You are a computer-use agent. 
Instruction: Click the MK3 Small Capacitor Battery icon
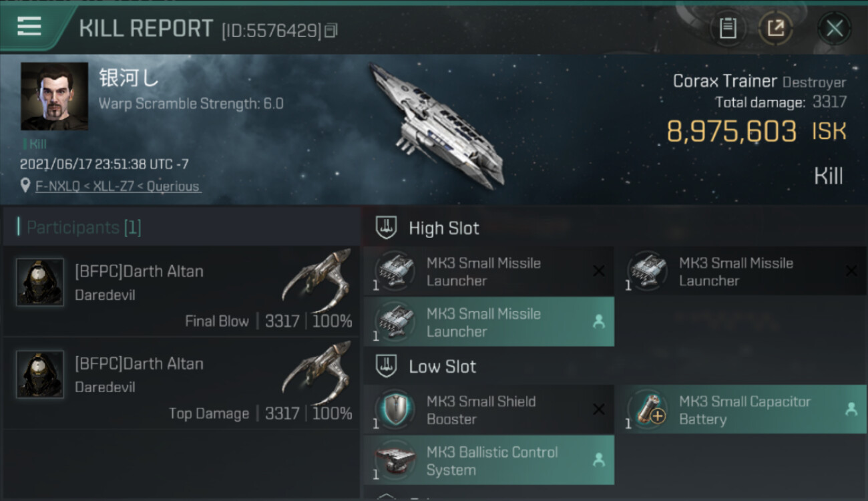647,409
